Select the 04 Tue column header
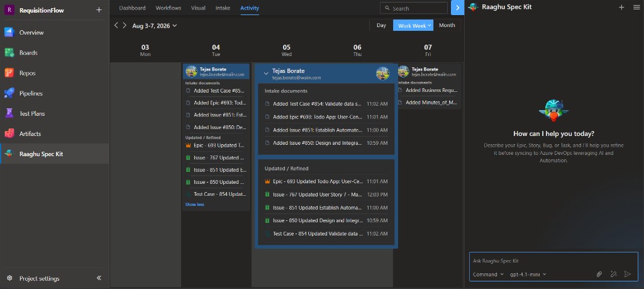 [x=216, y=50]
